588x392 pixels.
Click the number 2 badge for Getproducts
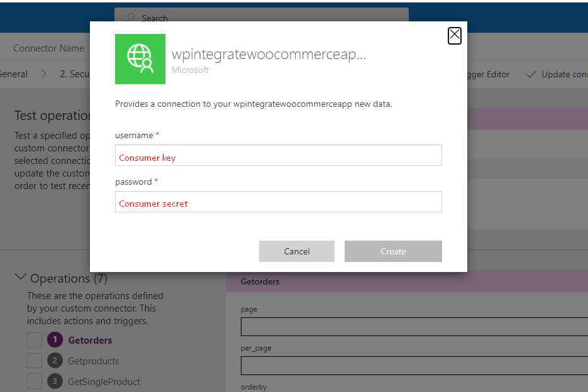55,361
